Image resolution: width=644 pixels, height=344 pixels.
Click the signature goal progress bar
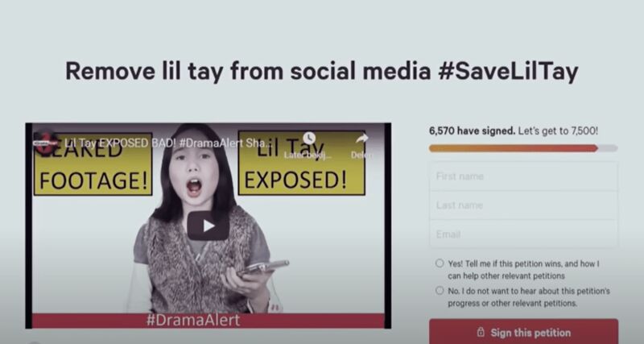[523, 148]
